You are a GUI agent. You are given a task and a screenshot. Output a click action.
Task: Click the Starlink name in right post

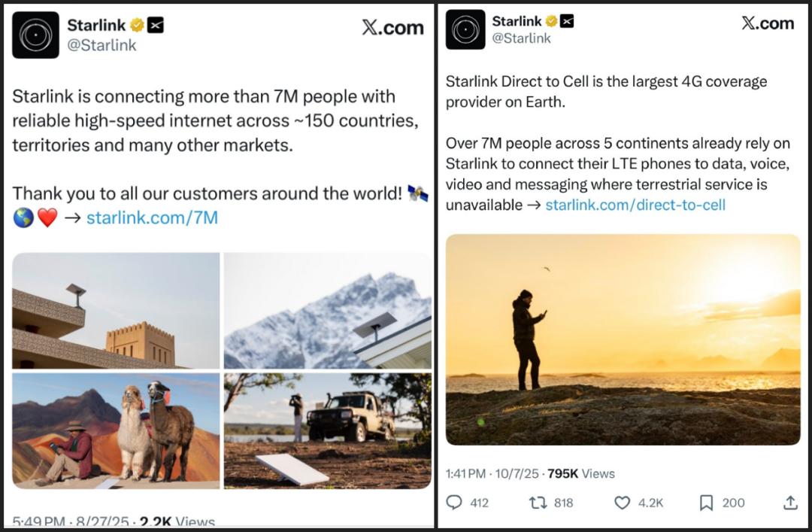[517, 21]
